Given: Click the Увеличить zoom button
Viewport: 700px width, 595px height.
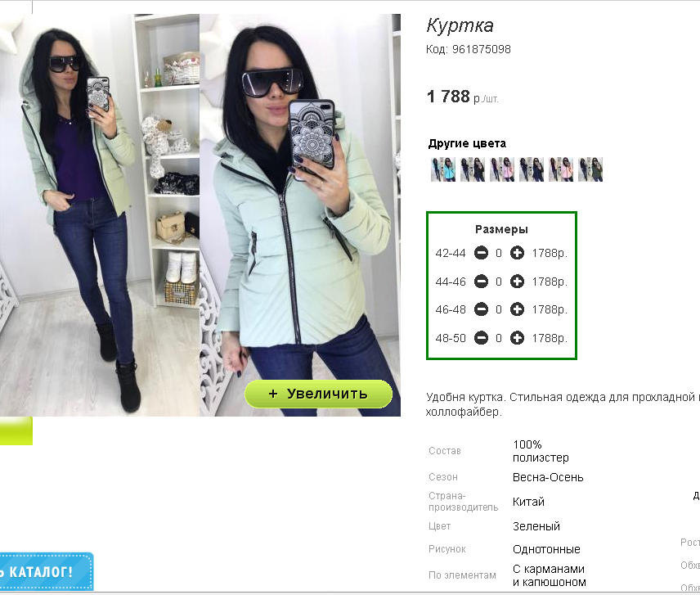Looking at the screenshot, I should tap(318, 394).
